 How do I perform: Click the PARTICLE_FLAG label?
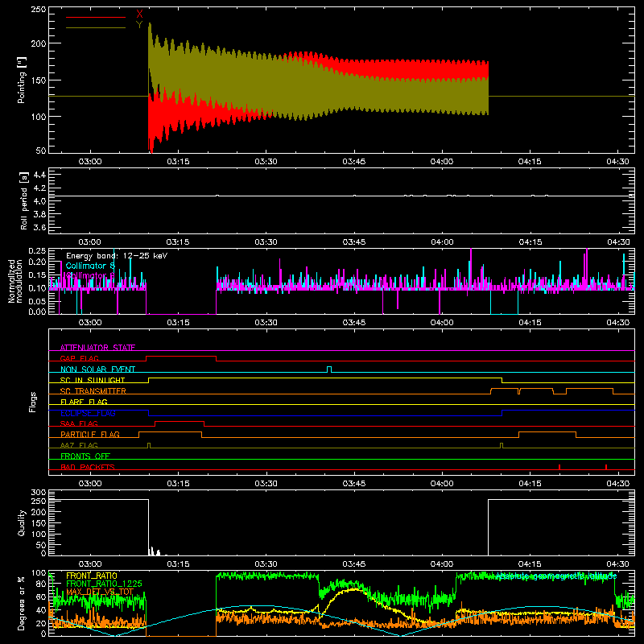click(90, 434)
